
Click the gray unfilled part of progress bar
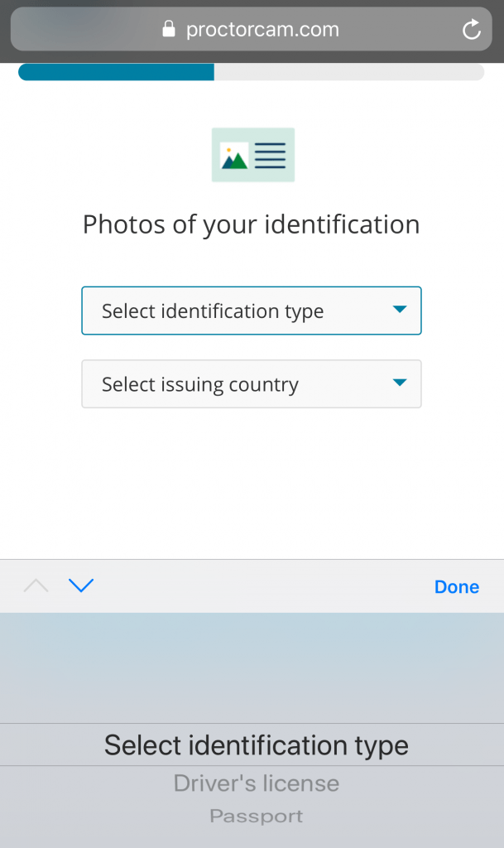coord(348,73)
